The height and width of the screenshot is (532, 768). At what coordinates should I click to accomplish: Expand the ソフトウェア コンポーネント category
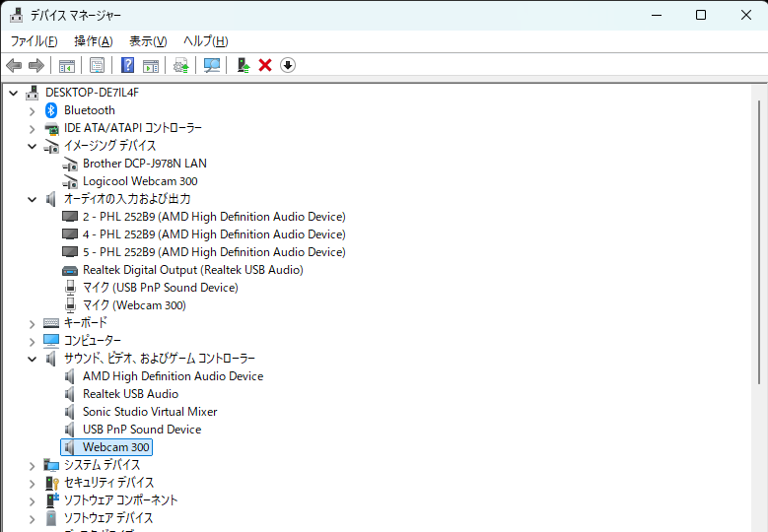33,501
